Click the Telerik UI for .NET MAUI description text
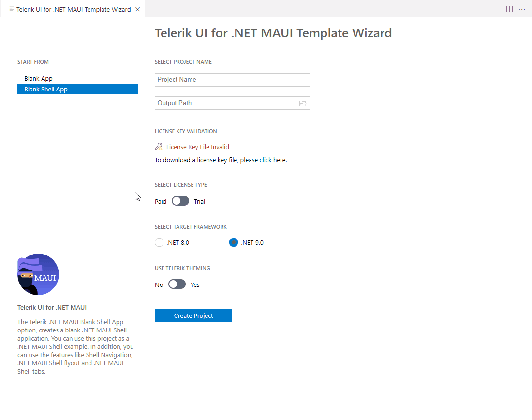This screenshot has height=420, width=532. pos(75,346)
